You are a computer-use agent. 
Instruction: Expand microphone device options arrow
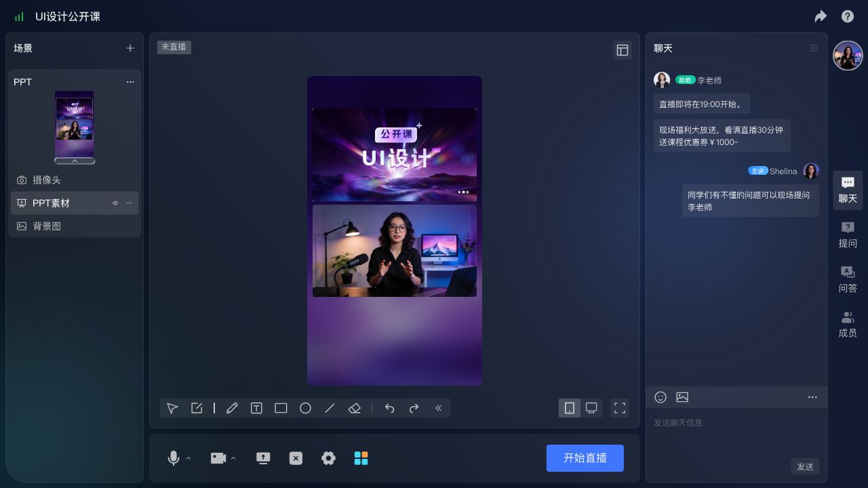coord(189,459)
